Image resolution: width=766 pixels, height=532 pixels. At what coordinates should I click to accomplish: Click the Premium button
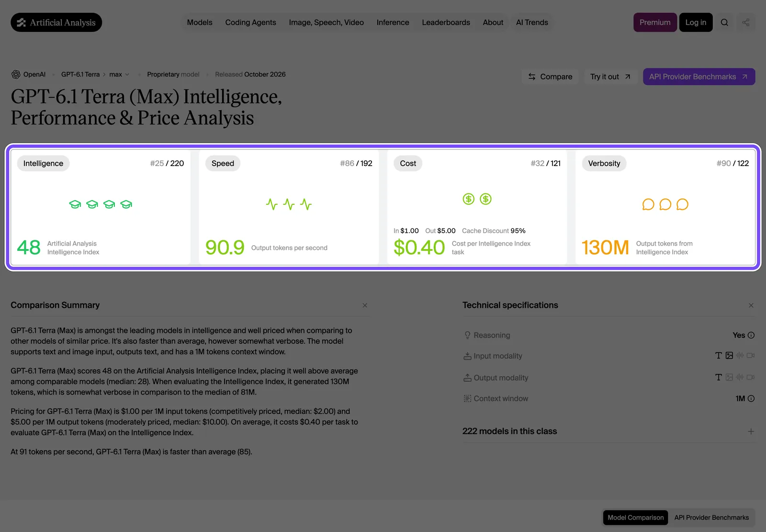[655, 23]
